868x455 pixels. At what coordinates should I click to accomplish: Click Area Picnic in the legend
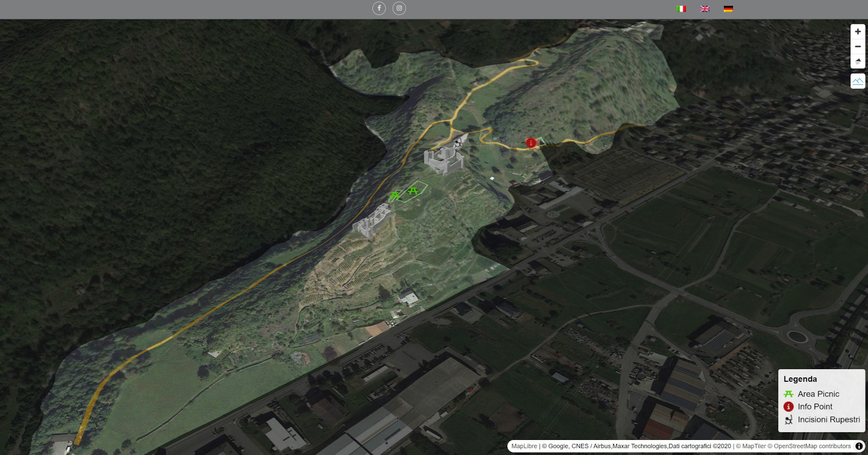coord(818,394)
